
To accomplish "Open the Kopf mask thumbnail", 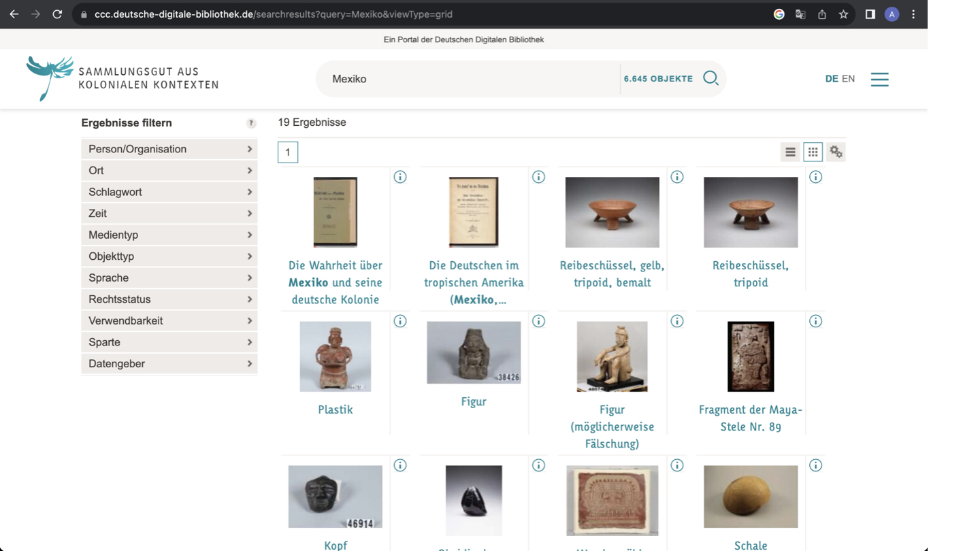I will click(335, 497).
